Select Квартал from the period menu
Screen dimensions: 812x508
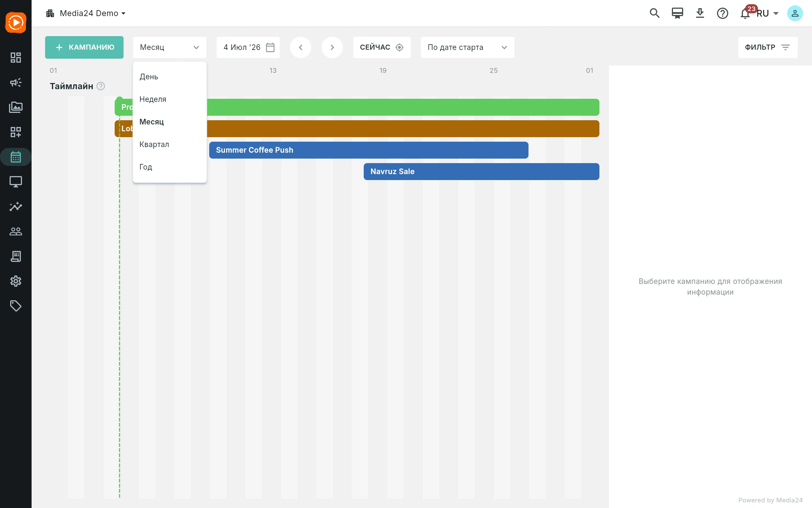click(x=169, y=144)
